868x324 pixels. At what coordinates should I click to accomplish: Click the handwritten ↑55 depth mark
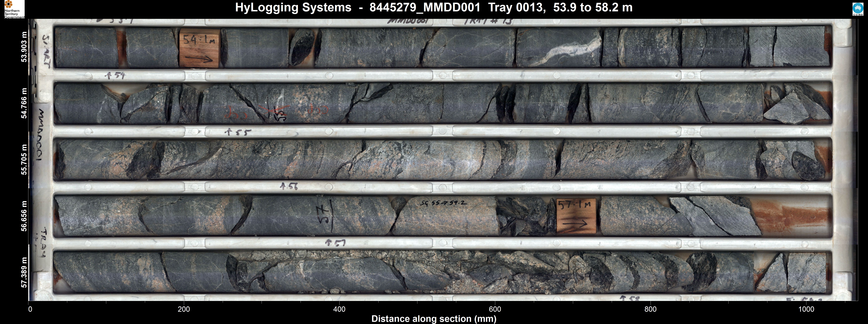pos(238,132)
